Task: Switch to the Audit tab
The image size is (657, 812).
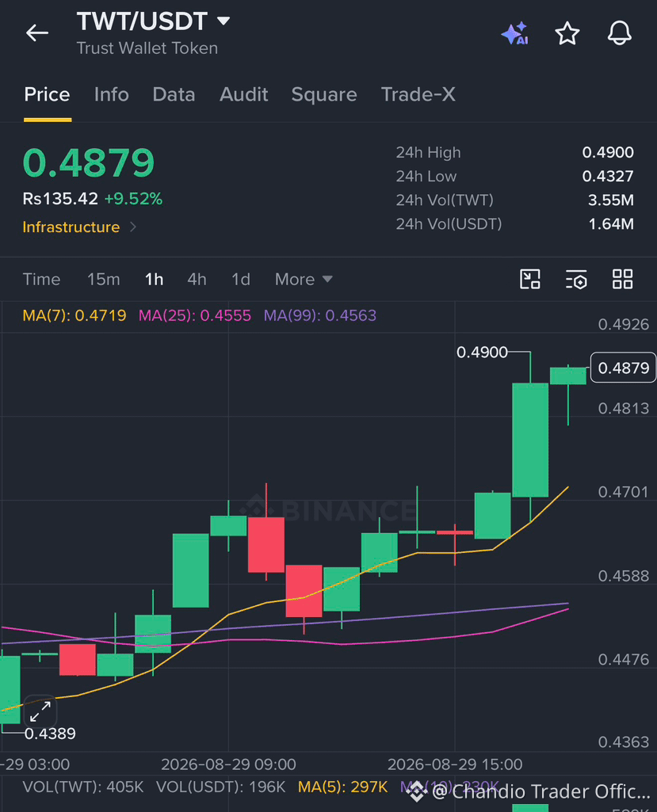Action: tap(243, 95)
